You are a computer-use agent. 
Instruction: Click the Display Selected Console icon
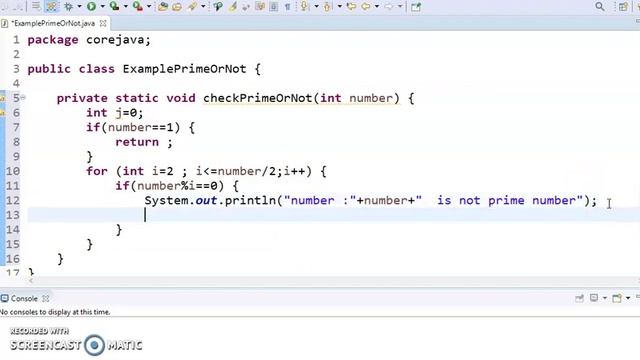(594, 298)
